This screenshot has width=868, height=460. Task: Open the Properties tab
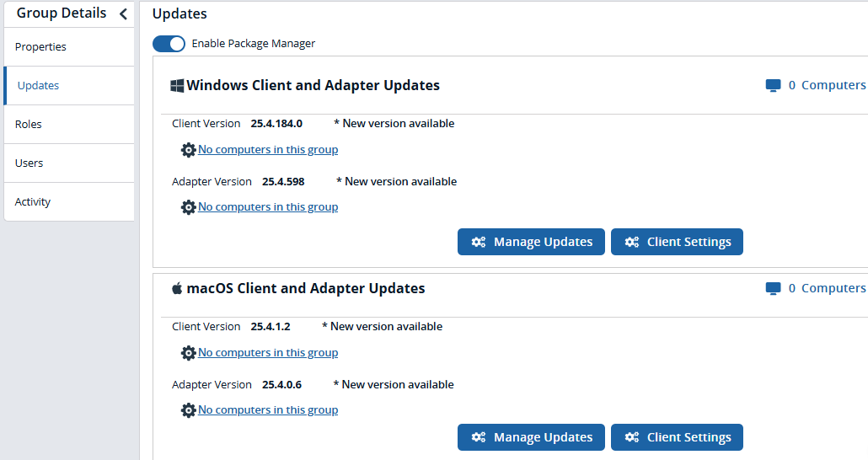[69, 47]
